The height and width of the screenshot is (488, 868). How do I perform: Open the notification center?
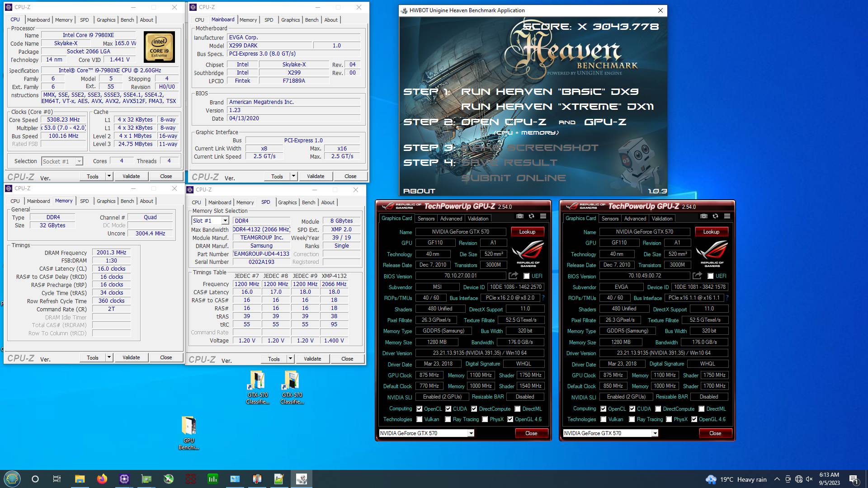(x=854, y=479)
